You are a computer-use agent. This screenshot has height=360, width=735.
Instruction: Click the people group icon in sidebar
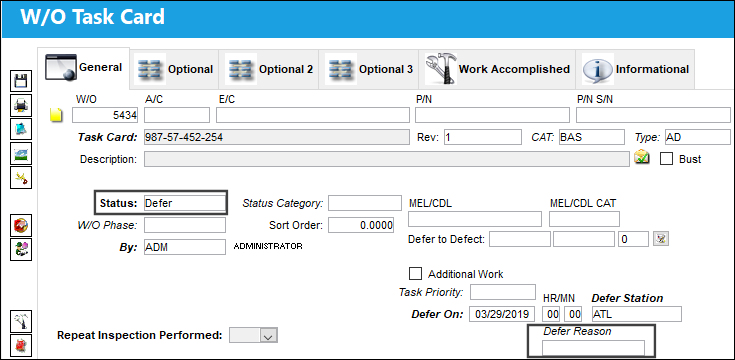tap(21, 249)
